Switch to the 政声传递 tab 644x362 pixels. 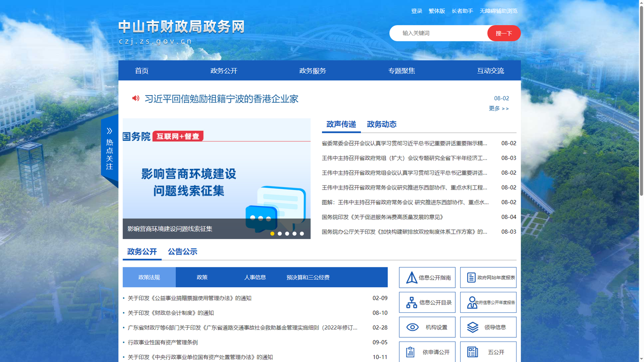click(341, 124)
